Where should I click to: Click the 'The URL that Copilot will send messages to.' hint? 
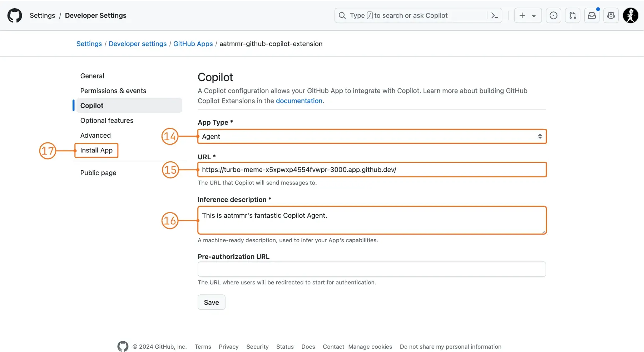(257, 183)
